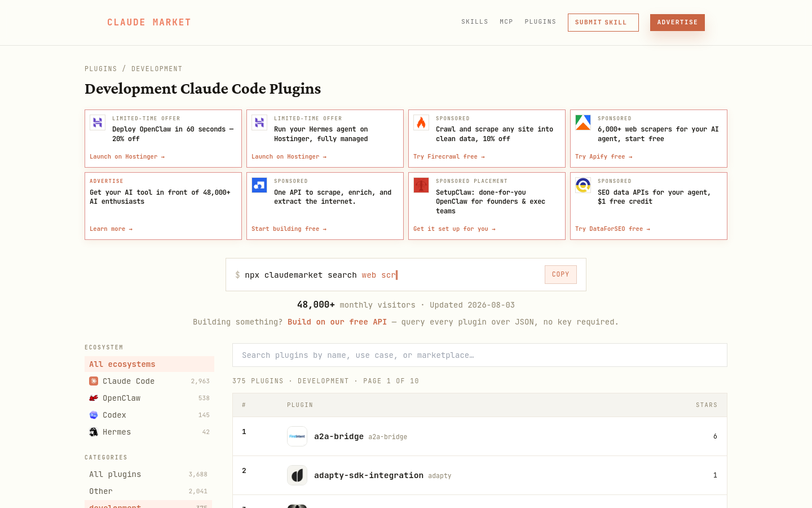Screen dimensions: 812x508
Task: Open the Skills nav item
Action: (x=475, y=22)
